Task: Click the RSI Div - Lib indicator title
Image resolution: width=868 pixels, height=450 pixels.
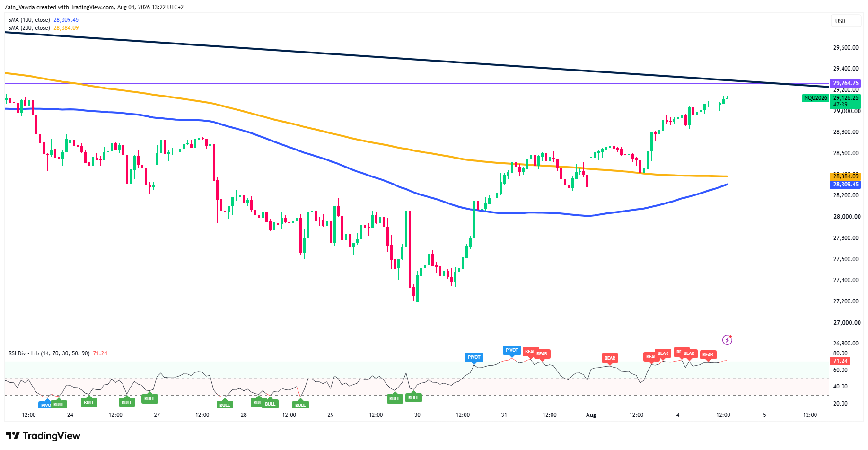Action: click(x=49, y=353)
